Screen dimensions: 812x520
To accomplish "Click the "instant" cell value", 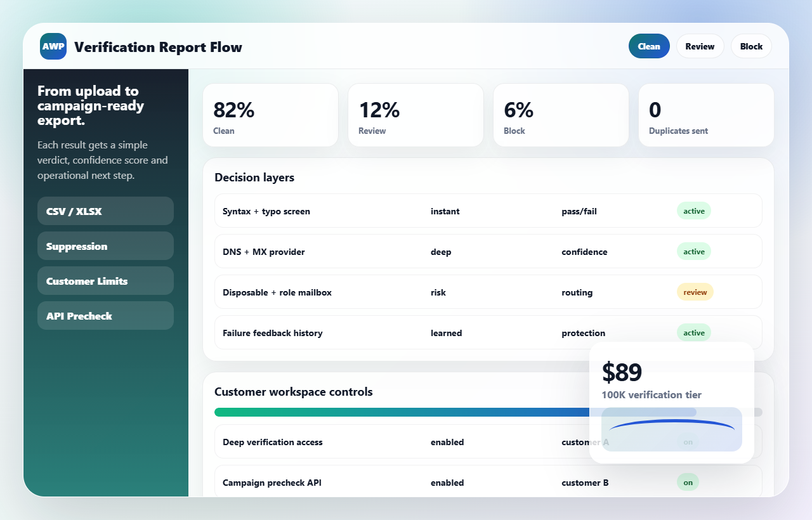I will [x=445, y=211].
